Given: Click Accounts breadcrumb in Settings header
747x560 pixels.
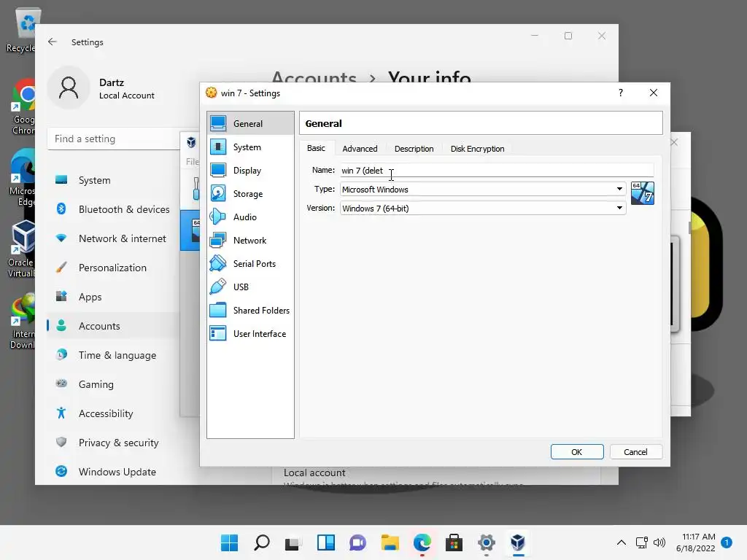Looking at the screenshot, I should pyautogui.click(x=314, y=77).
